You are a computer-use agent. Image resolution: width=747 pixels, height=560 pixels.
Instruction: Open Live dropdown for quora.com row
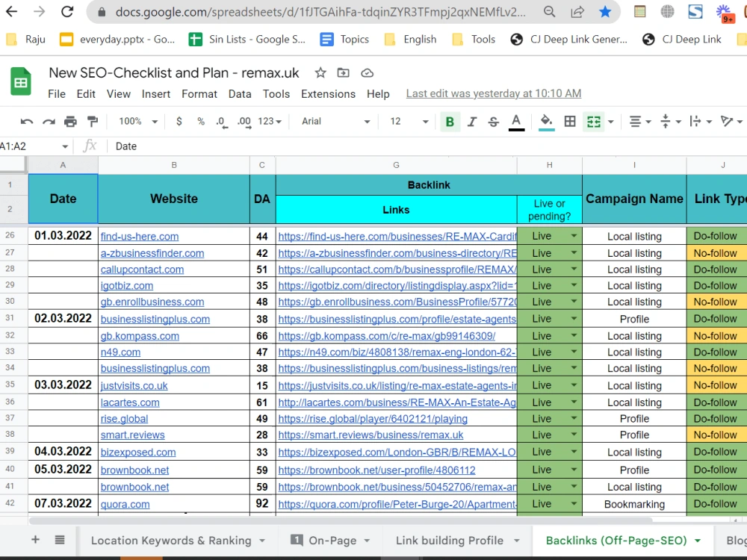[574, 503]
